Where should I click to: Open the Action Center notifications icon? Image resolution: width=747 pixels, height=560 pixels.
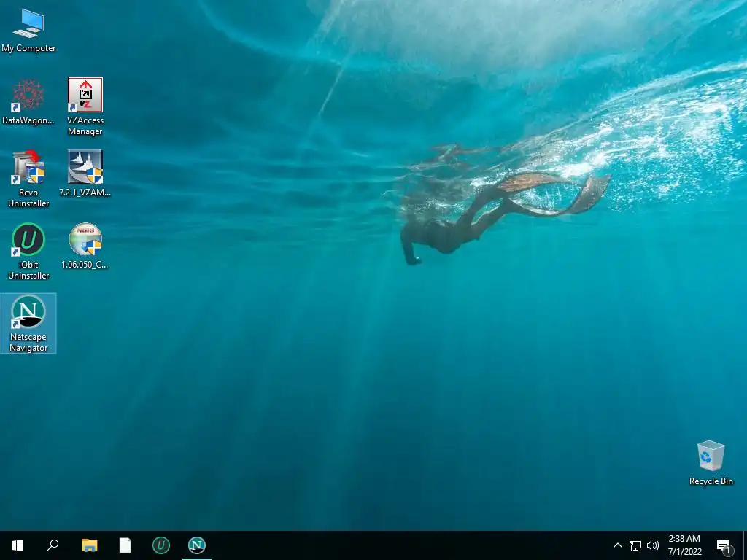[x=724, y=545]
